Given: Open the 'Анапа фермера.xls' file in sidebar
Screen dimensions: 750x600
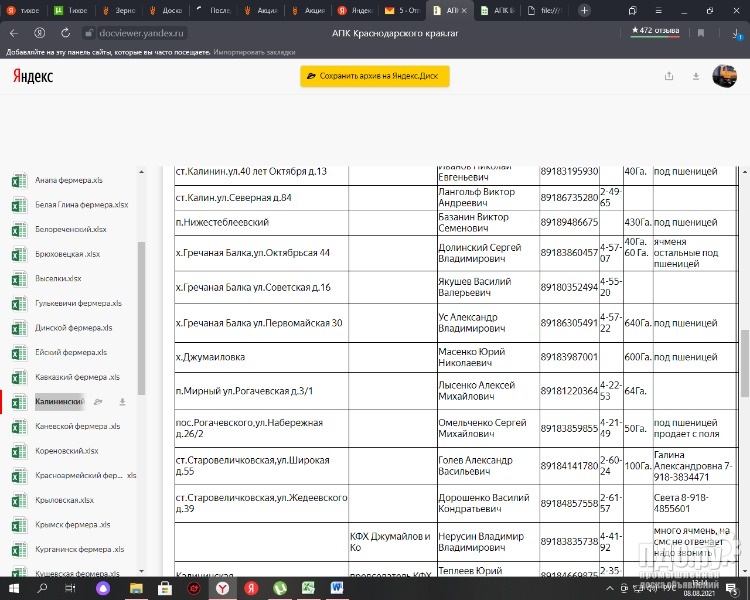Looking at the screenshot, I should [x=68, y=181].
